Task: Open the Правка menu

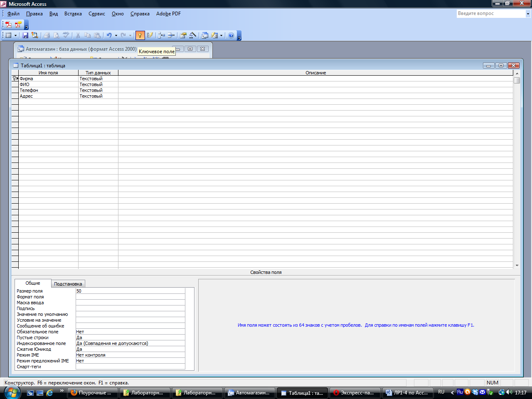Action: [x=34, y=14]
